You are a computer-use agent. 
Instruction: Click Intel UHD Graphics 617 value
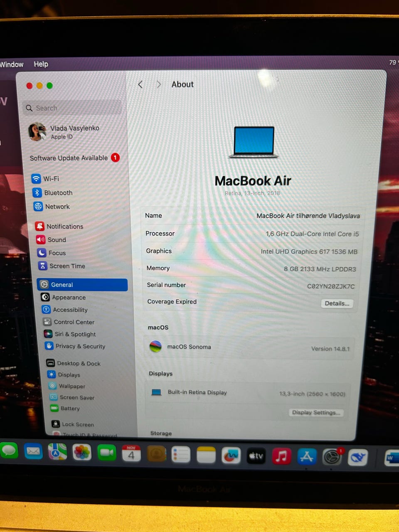coord(309,251)
